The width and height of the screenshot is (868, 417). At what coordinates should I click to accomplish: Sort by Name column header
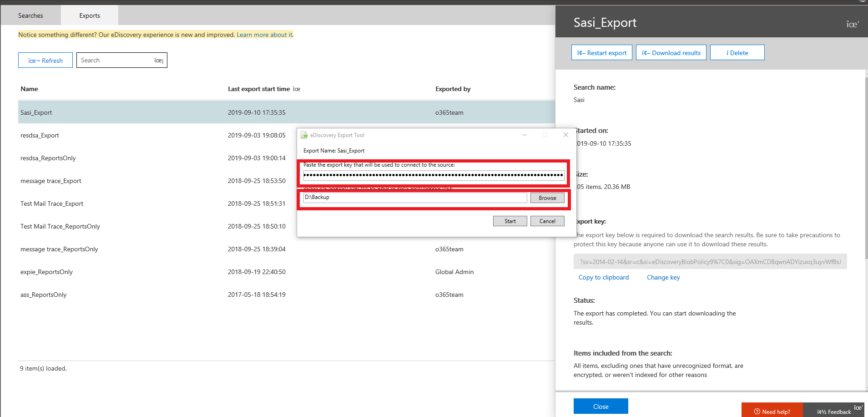click(29, 89)
